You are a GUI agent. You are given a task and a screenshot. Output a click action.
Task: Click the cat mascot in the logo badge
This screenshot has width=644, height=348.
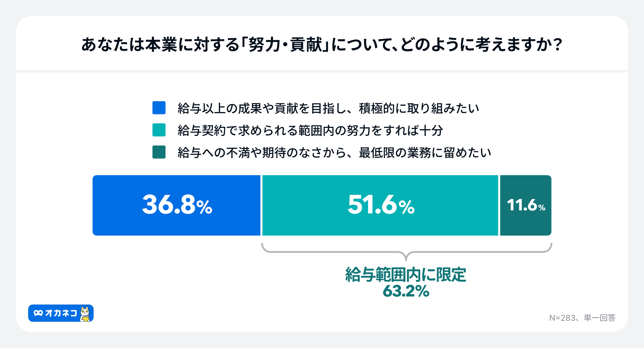coord(85,314)
